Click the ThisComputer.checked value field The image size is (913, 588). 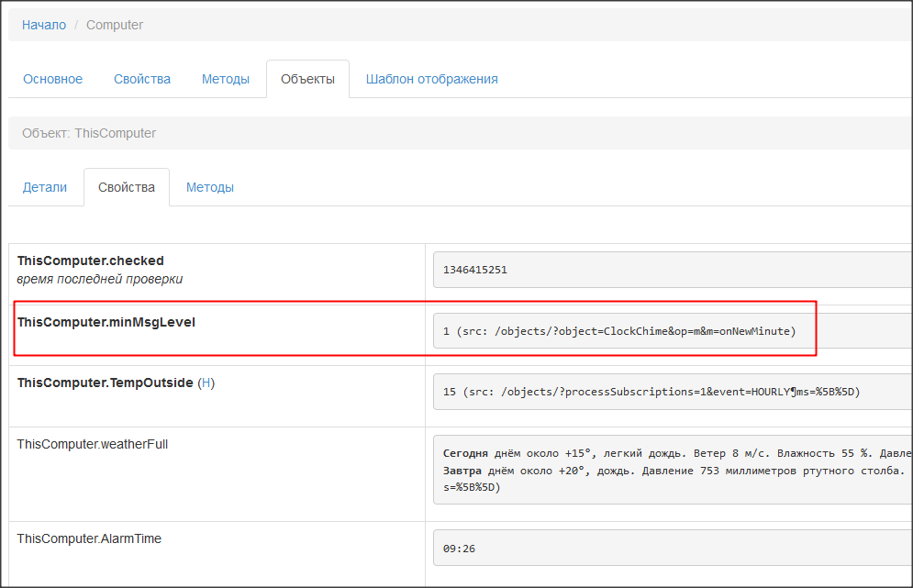[670, 270]
